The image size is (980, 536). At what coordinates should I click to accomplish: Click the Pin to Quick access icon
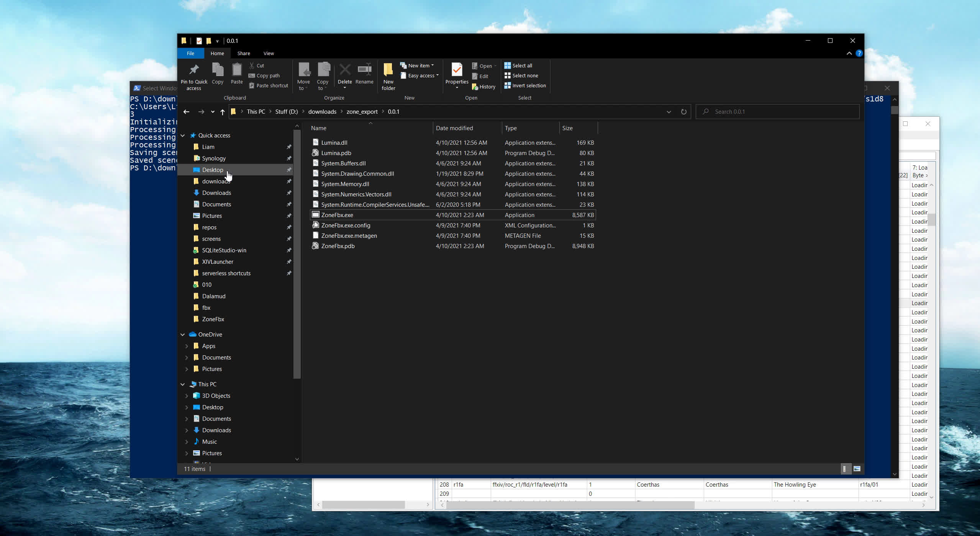pos(194,70)
